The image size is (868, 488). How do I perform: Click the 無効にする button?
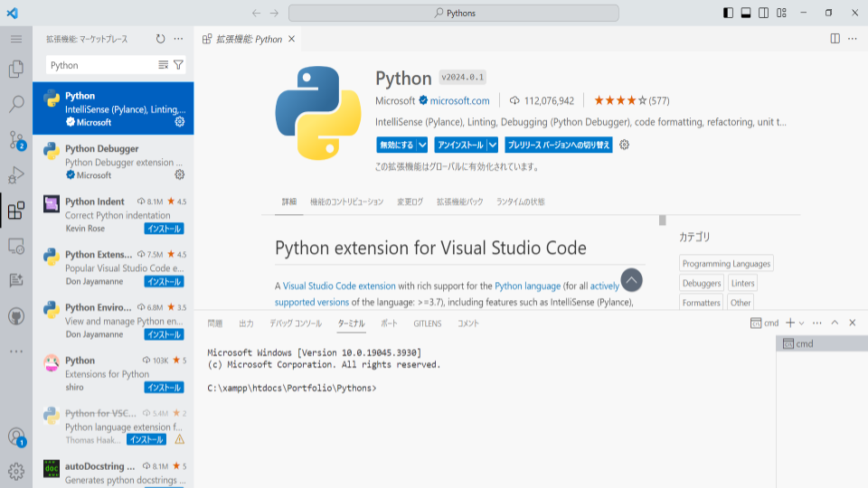click(396, 145)
